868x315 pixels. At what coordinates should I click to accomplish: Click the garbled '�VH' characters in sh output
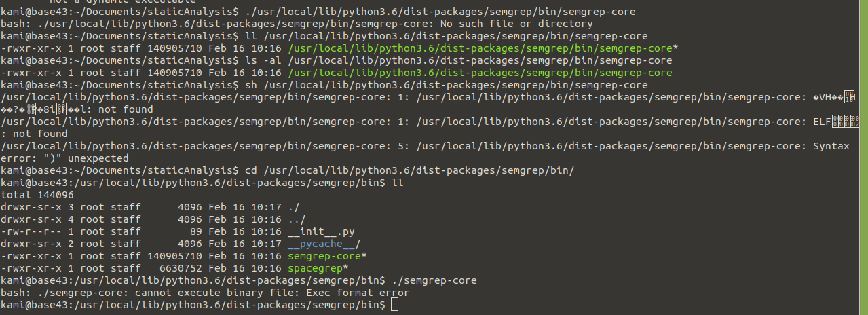point(821,97)
